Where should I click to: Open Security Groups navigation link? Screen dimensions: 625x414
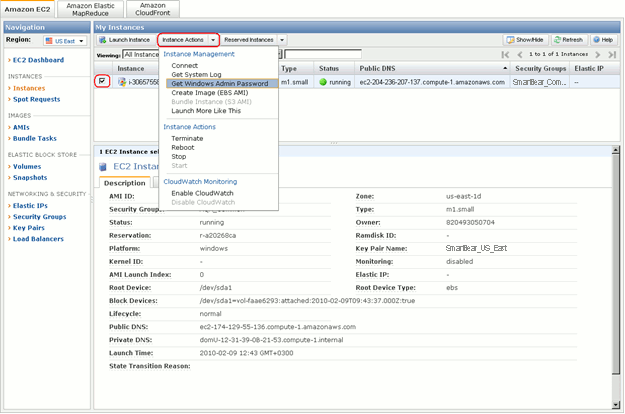pos(39,217)
